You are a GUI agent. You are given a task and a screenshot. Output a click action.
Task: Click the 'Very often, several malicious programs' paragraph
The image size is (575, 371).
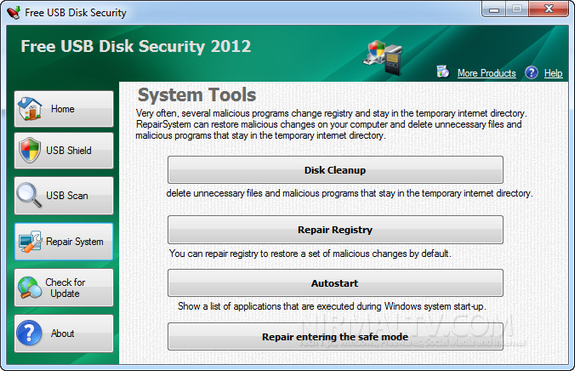[332, 124]
